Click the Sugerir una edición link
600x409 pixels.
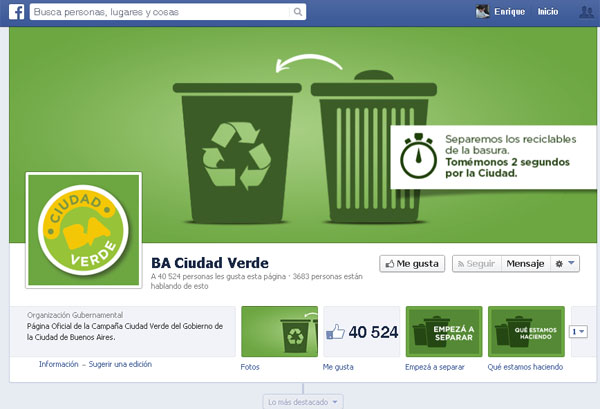click(x=120, y=364)
